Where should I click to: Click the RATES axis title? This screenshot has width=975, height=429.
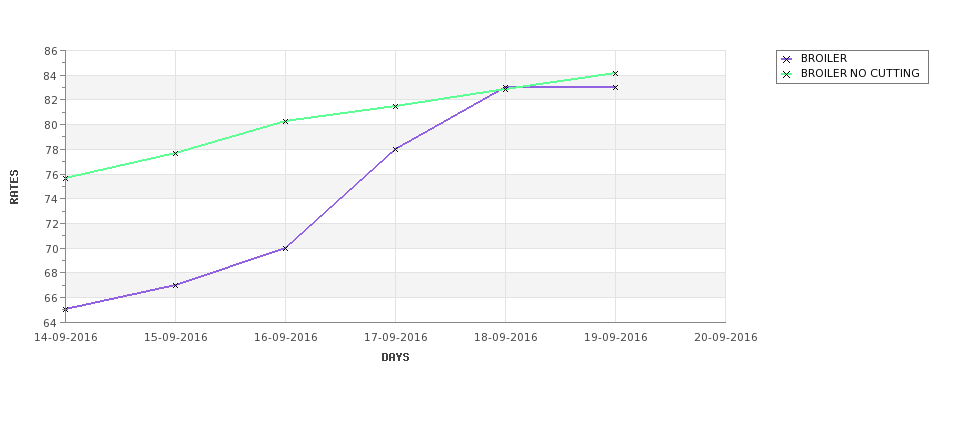(14, 187)
